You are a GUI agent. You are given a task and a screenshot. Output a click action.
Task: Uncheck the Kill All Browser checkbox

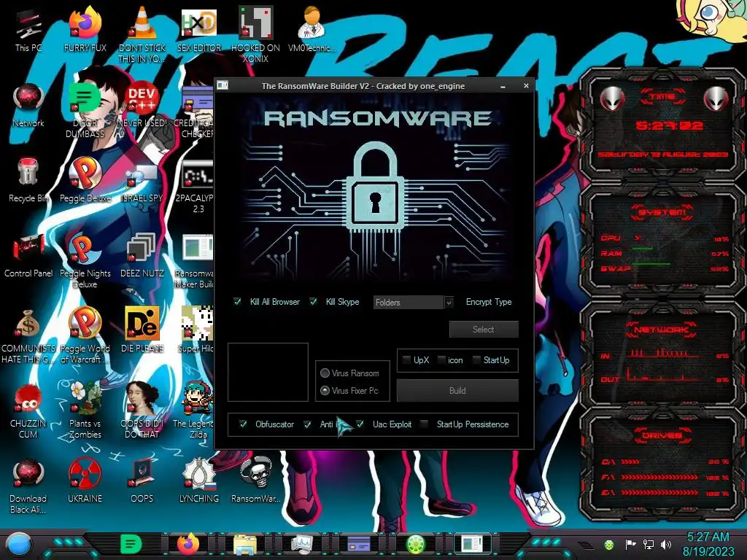pos(237,301)
